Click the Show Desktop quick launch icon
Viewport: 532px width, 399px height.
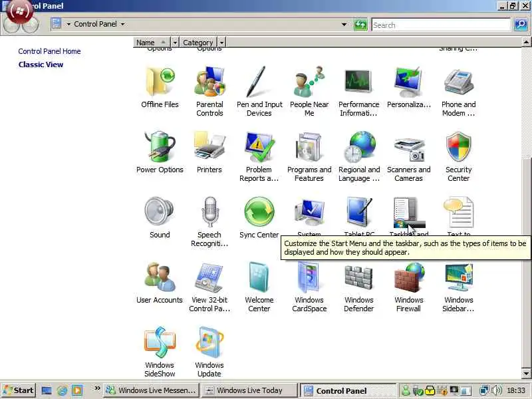[47, 390]
